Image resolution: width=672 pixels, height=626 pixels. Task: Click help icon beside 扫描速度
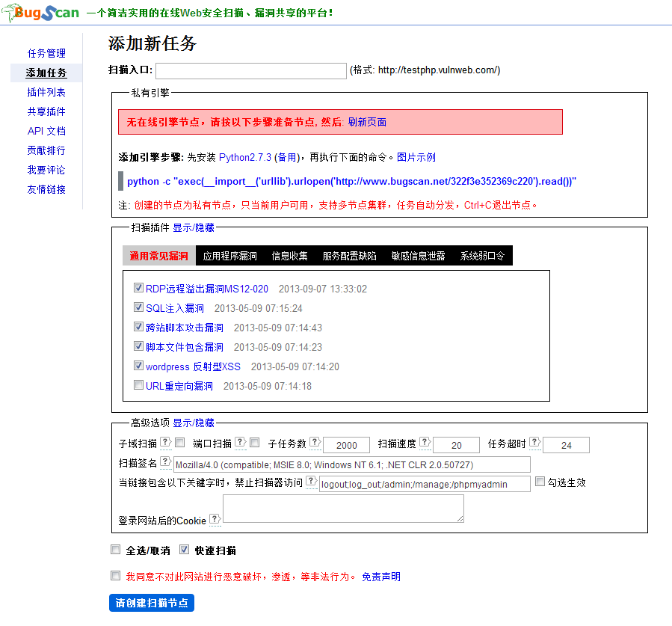click(425, 442)
